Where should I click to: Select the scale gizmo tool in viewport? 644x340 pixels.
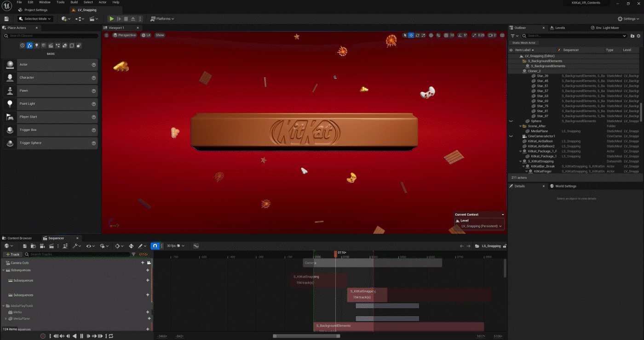tap(423, 35)
